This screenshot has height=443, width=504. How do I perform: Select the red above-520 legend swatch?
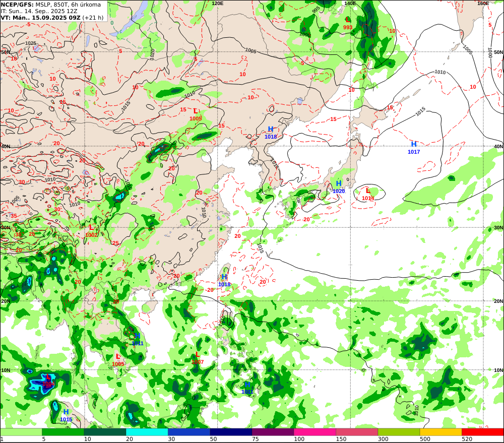(x=482, y=432)
